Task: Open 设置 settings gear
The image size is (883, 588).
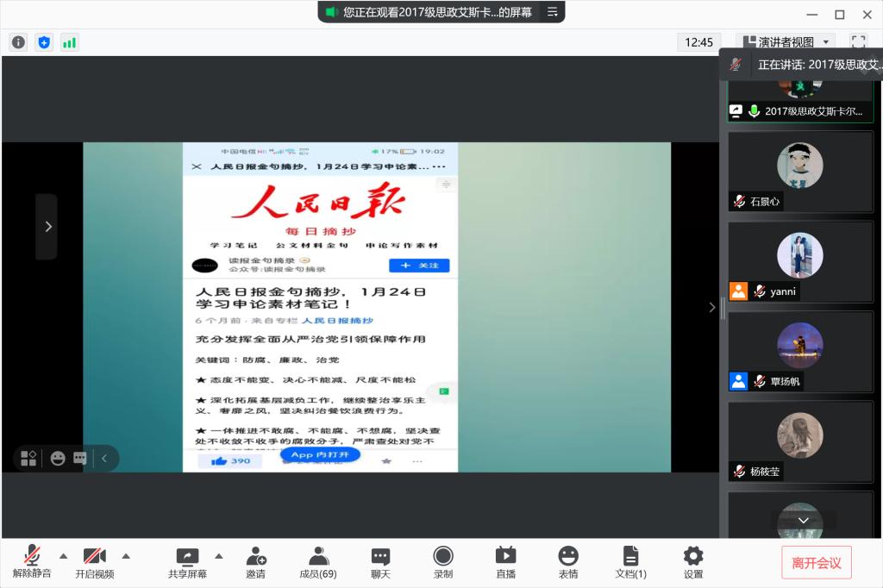Action: click(693, 562)
